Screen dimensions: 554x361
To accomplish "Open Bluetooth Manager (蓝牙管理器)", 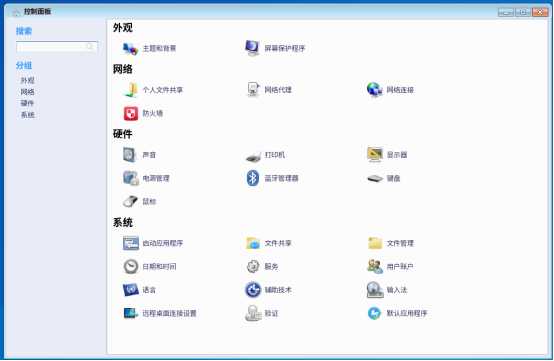I will (272, 178).
